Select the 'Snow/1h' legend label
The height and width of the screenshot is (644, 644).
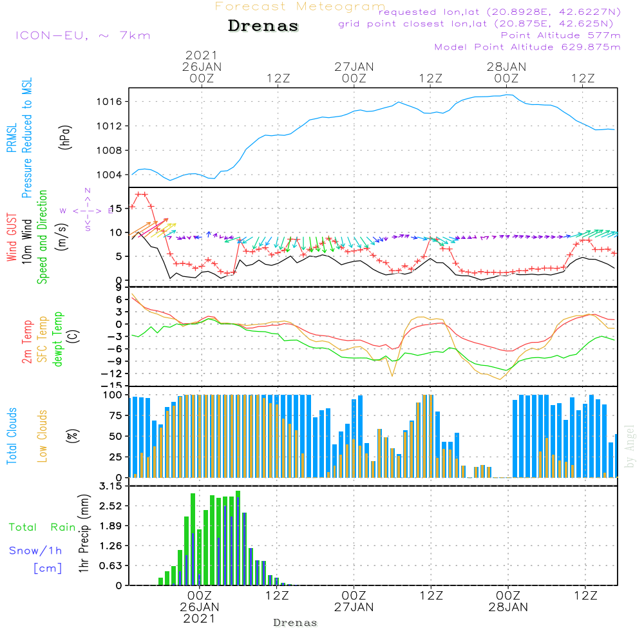pyautogui.click(x=36, y=551)
